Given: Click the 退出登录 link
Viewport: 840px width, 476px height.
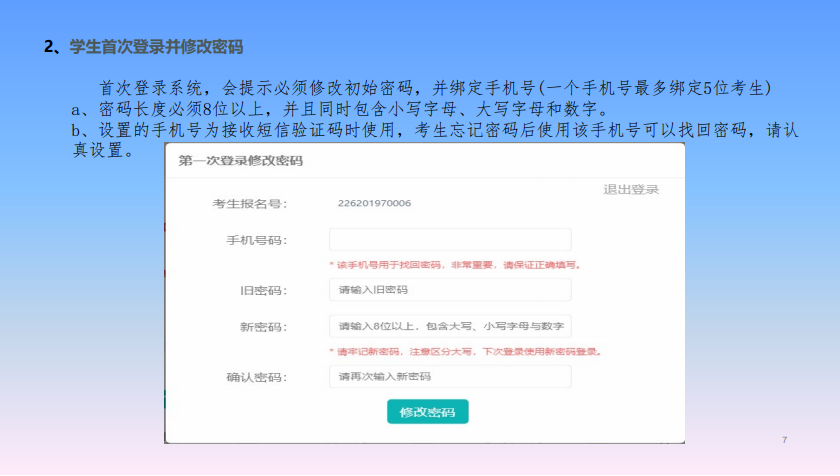Looking at the screenshot, I should point(631,190).
